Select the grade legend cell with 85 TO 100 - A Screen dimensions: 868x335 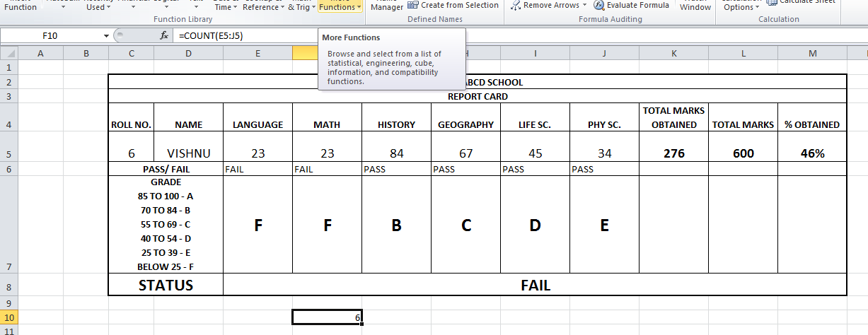(x=166, y=225)
